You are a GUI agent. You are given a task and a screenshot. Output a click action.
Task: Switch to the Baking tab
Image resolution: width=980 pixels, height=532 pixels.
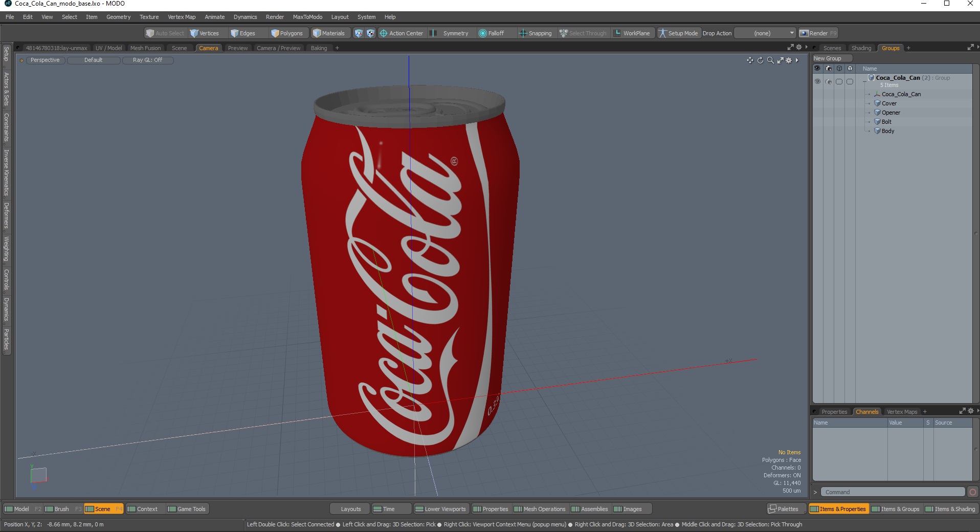tap(319, 48)
